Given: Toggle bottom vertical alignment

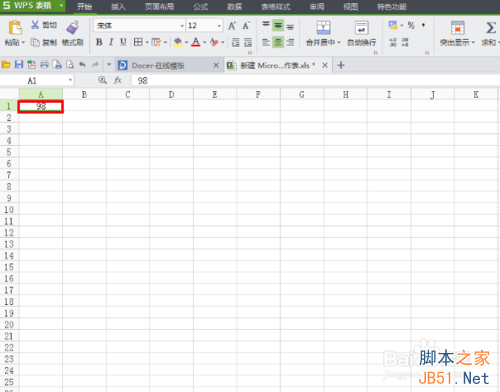Looking at the screenshot, I should (290, 26).
